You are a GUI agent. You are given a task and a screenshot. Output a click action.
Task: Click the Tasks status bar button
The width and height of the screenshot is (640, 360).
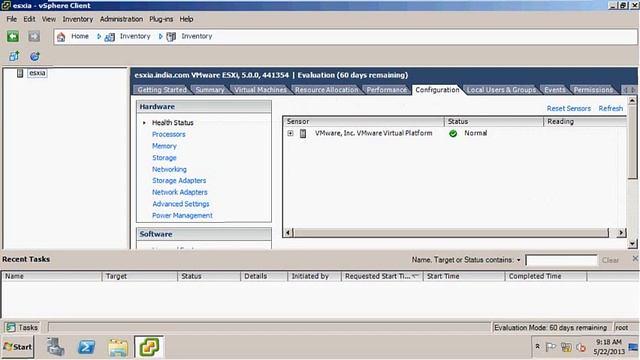22,327
